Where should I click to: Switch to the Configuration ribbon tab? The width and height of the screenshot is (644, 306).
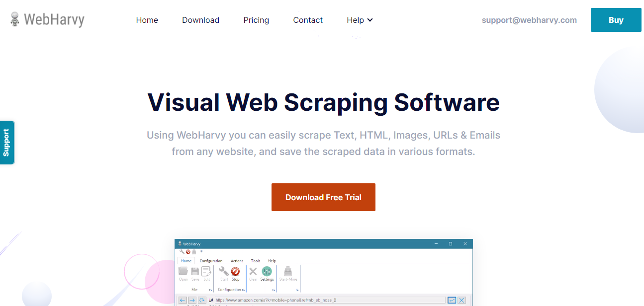(x=211, y=261)
